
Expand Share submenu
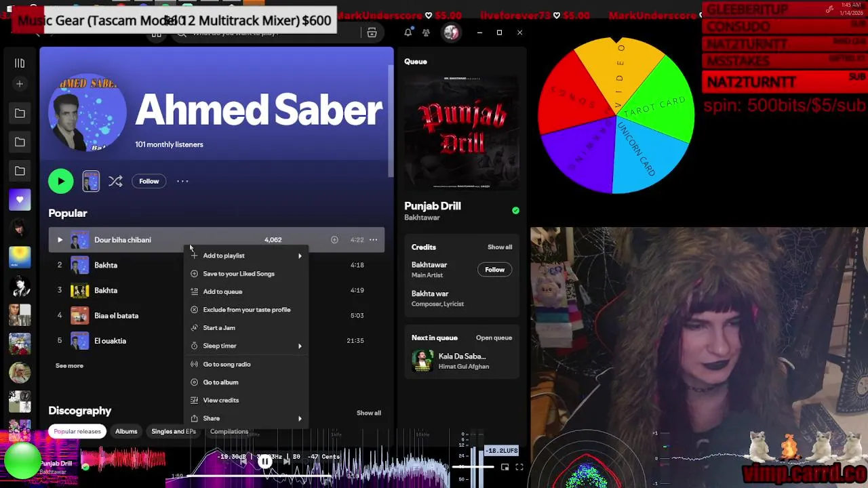pyautogui.click(x=247, y=418)
